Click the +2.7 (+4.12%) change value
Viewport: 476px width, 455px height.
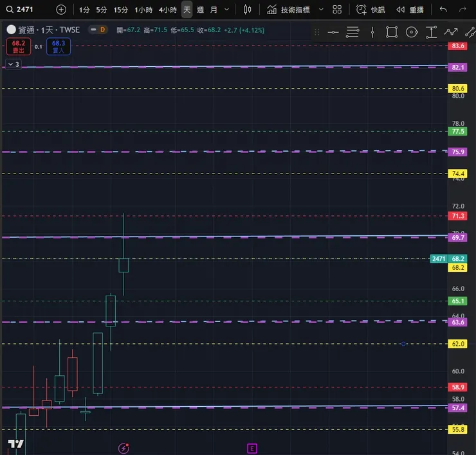click(244, 30)
